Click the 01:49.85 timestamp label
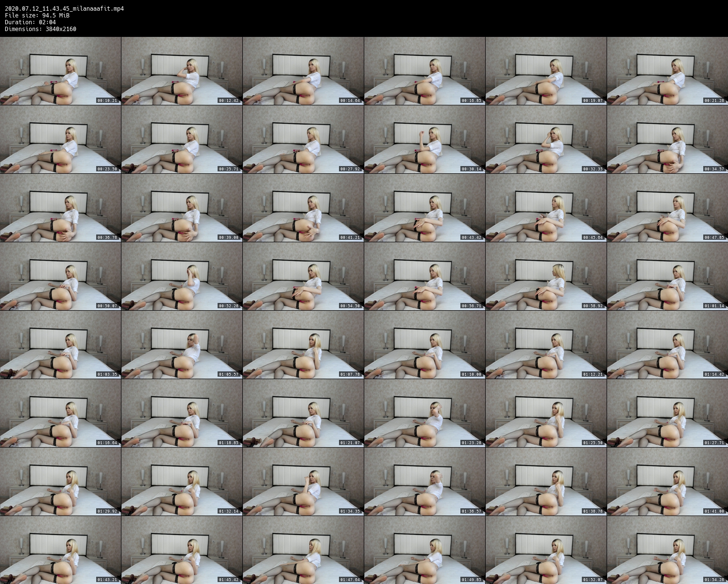This screenshot has width=728, height=584. [x=472, y=580]
